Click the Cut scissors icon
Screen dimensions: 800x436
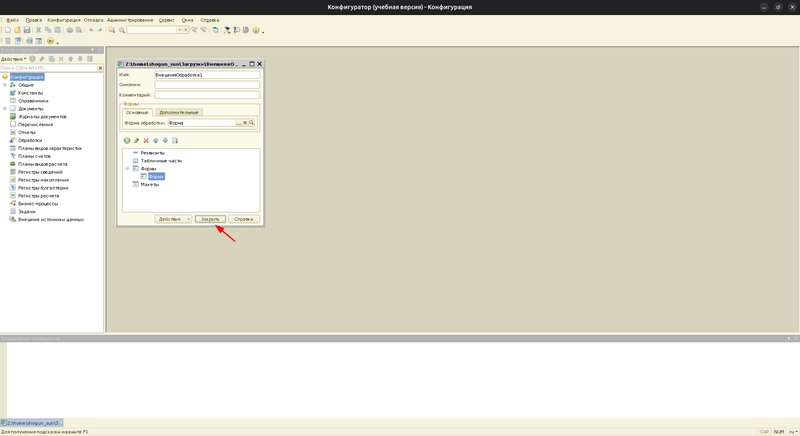[x=38, y=30]
